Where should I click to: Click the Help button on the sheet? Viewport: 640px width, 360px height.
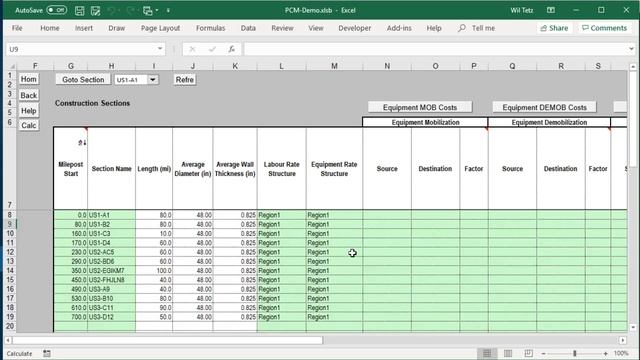pyautogui.click(x=29, y=111)
